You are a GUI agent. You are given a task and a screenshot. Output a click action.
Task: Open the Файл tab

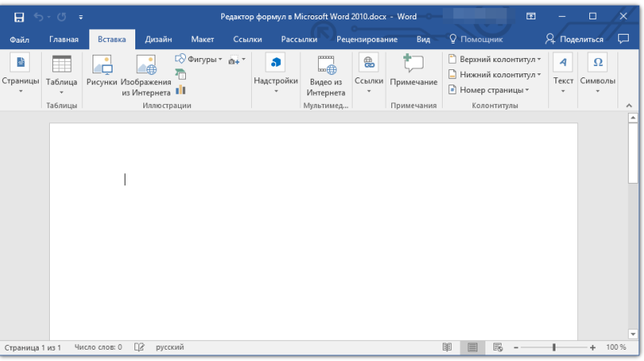19,39
